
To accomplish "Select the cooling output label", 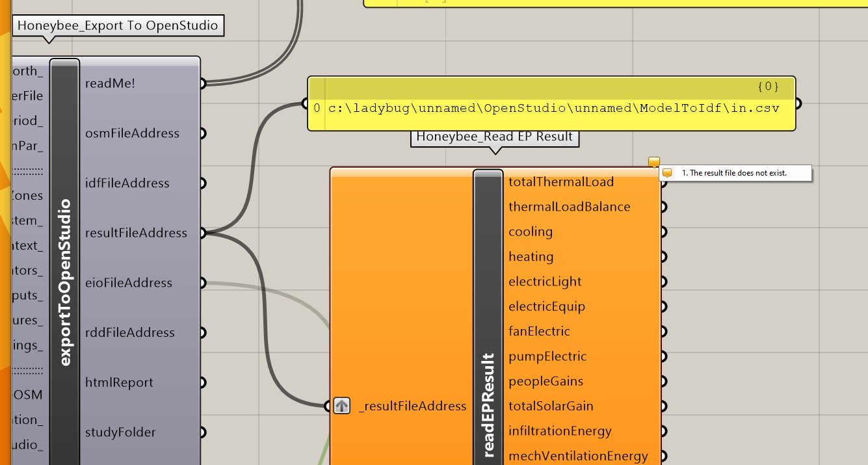I will (531, 232).
